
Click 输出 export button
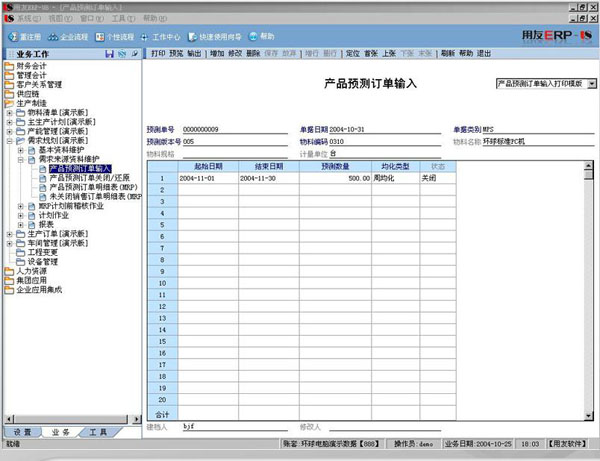point(194,54)
